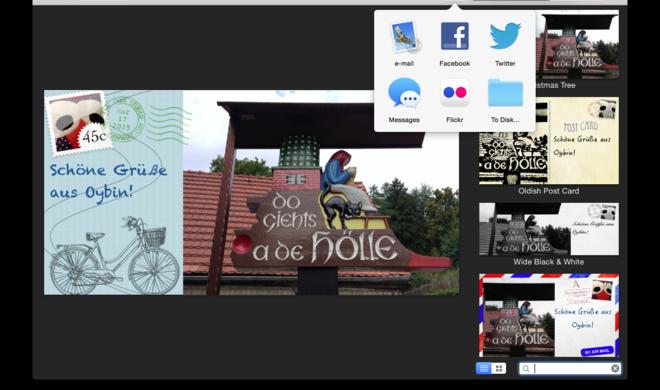
Task: Switch templates to list view
Action: click(484, 369)
